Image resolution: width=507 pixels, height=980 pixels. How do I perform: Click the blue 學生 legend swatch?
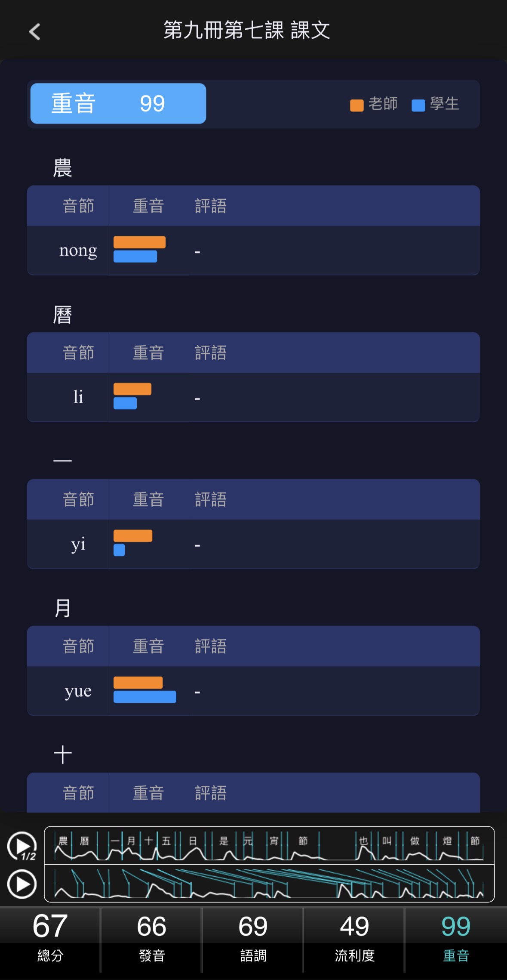pyautogui.click(x=418, y=105)
